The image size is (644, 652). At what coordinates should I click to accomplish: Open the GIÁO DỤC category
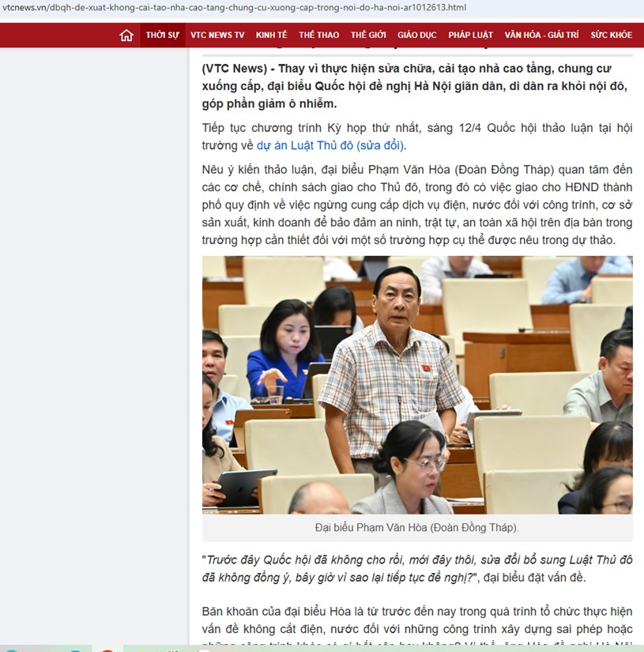[x=417, y=36]
